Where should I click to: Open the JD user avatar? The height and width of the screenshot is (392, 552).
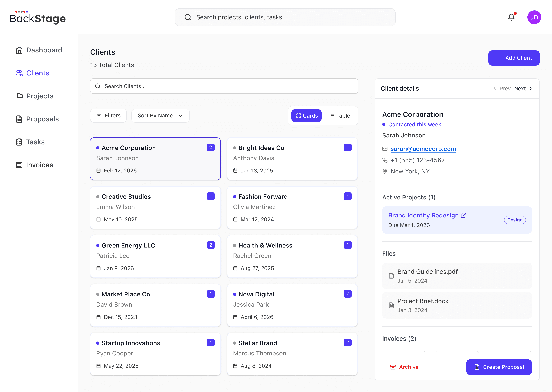[x=534, y=17]
